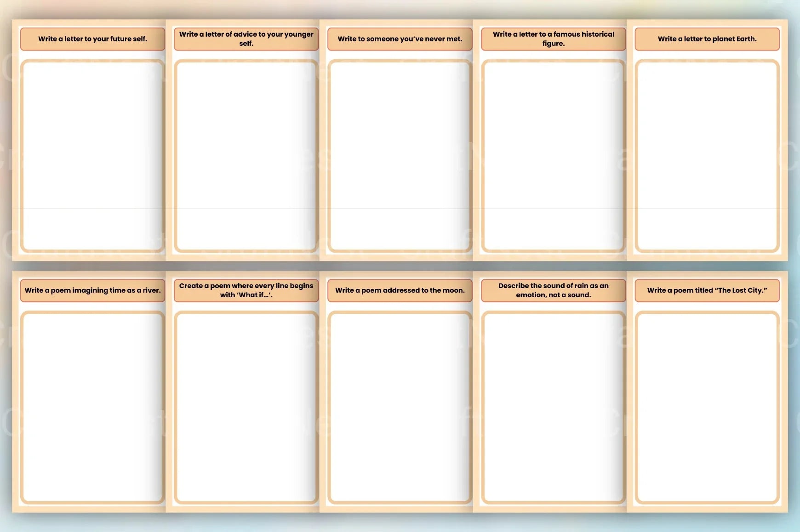Viewport: 800px width, 532px height.
Task: Click the 'Write a letter to a famous historical figure.' prompt
Action: [553, 39]
